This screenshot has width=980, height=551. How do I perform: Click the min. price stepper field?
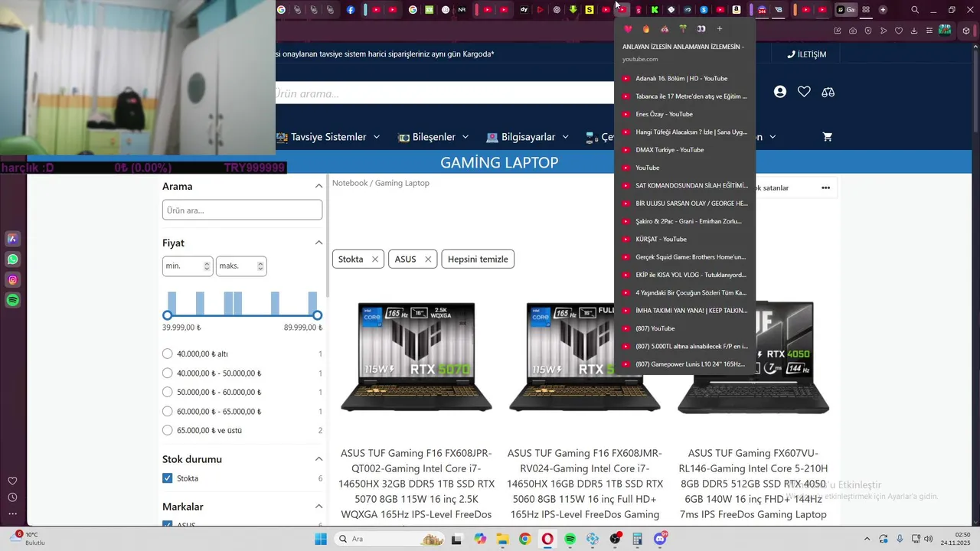pyautogui.click(x=188, y=266)
